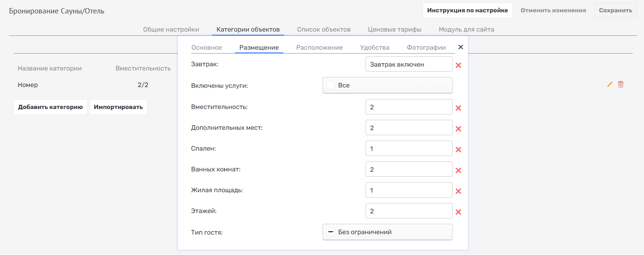The width and height of the screenshot is (644, 255).
Task: Focus the Спален input field
Action: click(x=409, y=149)
